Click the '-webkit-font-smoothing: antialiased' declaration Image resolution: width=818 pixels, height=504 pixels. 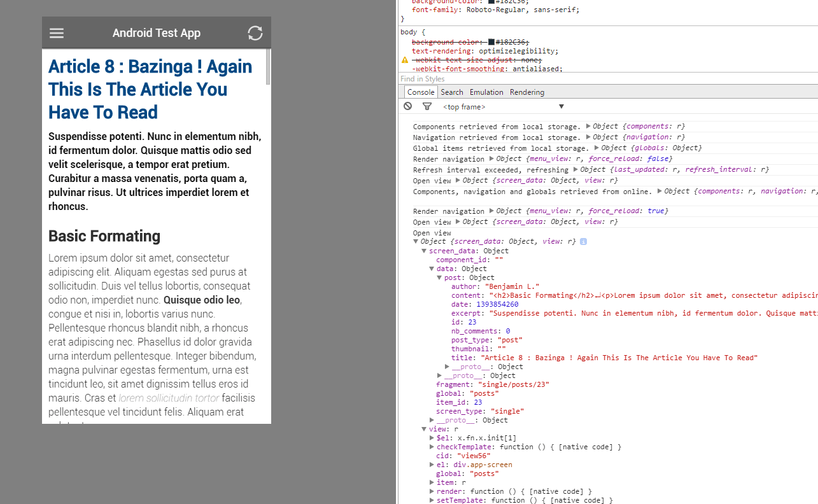point(487,69)
